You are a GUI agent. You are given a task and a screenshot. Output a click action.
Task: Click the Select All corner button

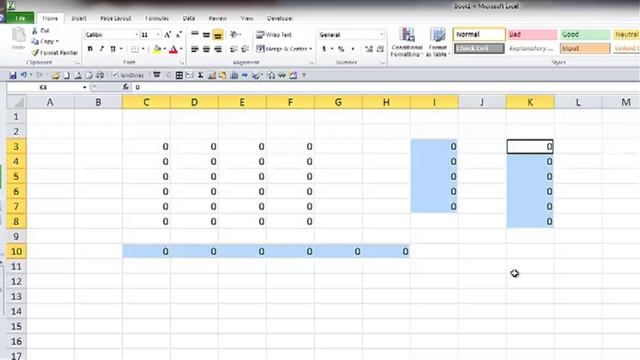[x=16, y=102]
